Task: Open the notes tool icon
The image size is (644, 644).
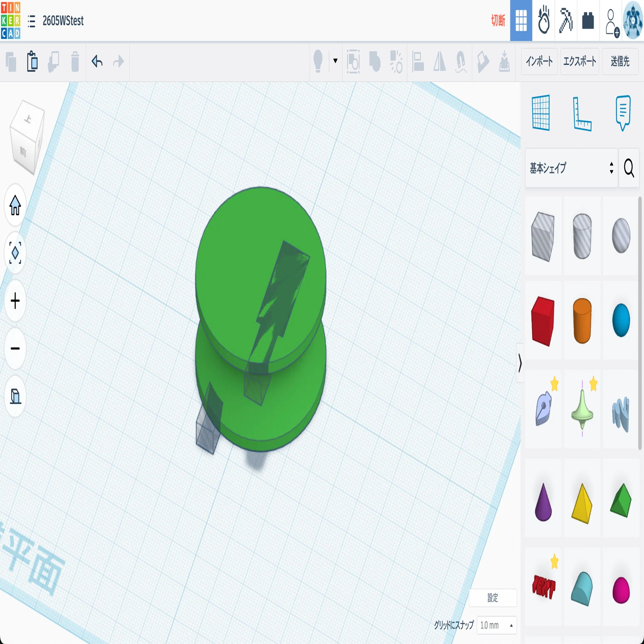Action: (x=623, y=113)
